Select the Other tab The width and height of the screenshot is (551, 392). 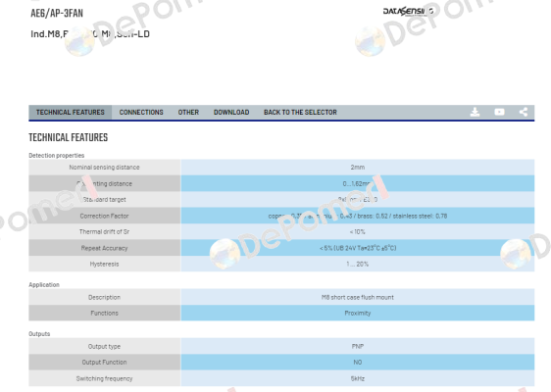pyautogui.click(x=188, y=113)
